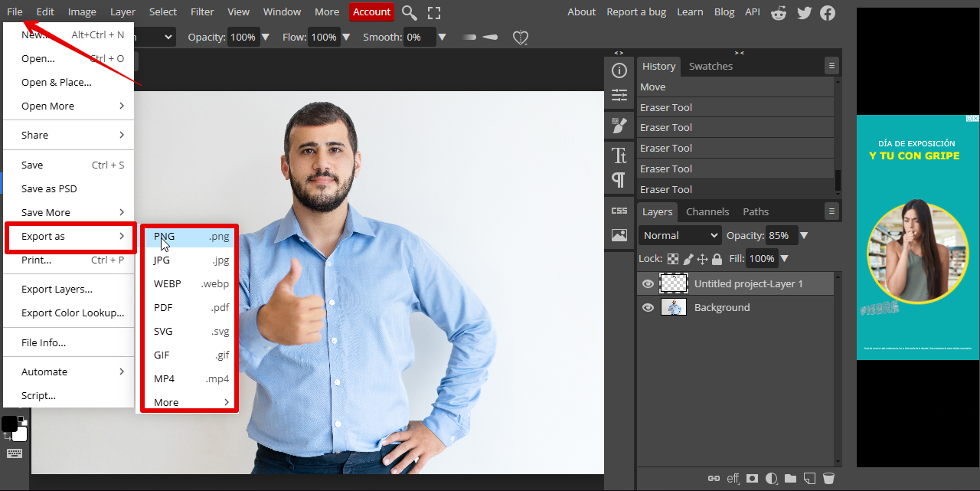Image resolution: width=980 pixels, height=491 pixels.
Task: Expand the Flow dropdown arrow
Action: [346, 37]
